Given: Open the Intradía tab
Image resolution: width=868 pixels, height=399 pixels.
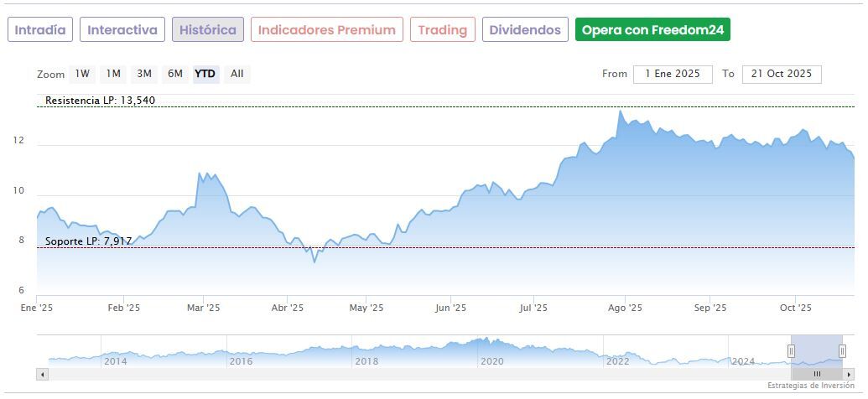Looking at the screenshot, I should 40,30.
